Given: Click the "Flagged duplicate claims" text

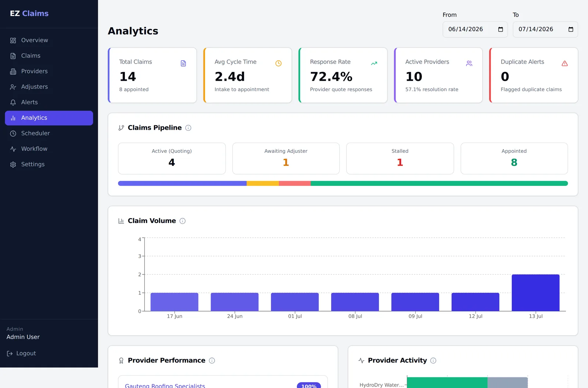Looking at the screenshot, I should 531,89.
